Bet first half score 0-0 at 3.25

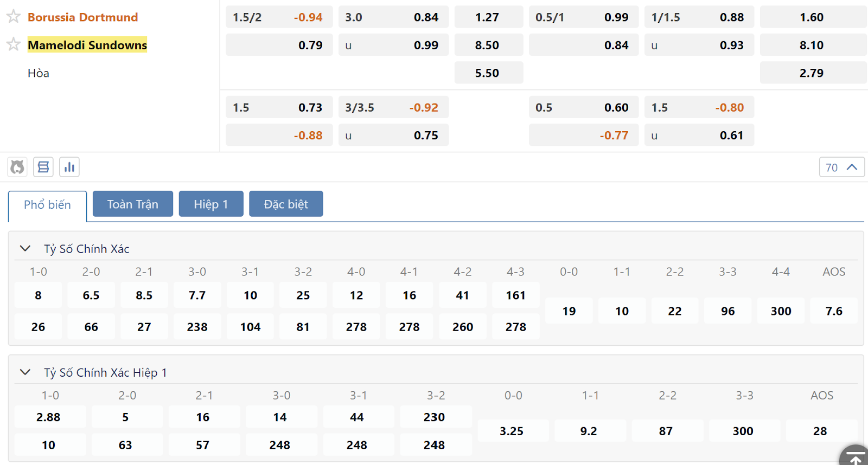click(513, 431)
